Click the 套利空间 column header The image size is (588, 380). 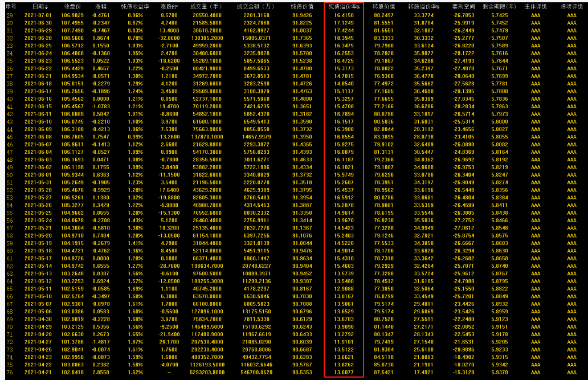pos(463,6)
